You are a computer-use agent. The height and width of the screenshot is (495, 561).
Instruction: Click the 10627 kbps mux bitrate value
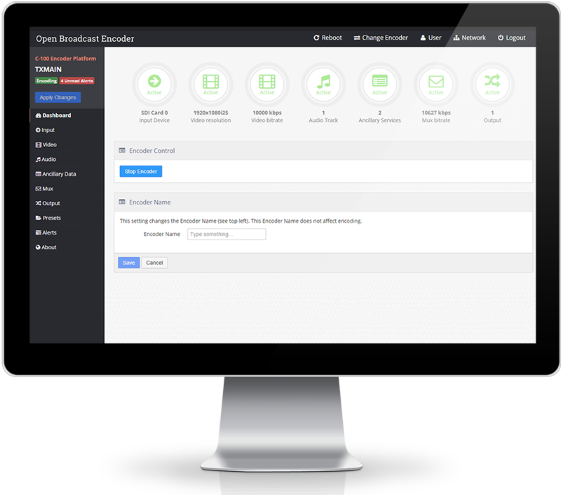click(436, 113)
